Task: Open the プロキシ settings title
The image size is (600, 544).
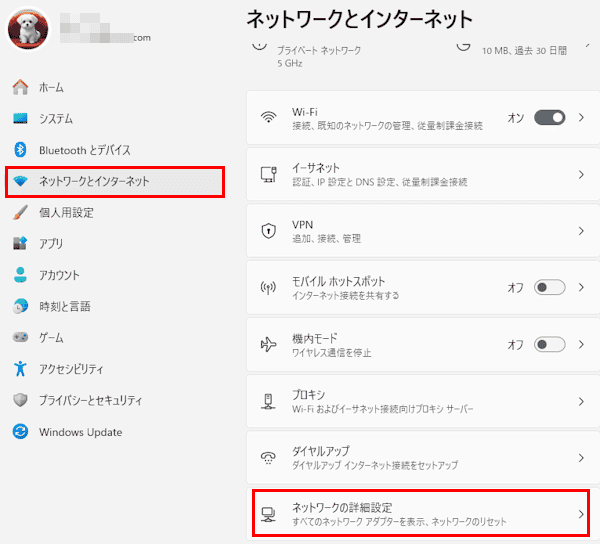Action: point(308,394)
